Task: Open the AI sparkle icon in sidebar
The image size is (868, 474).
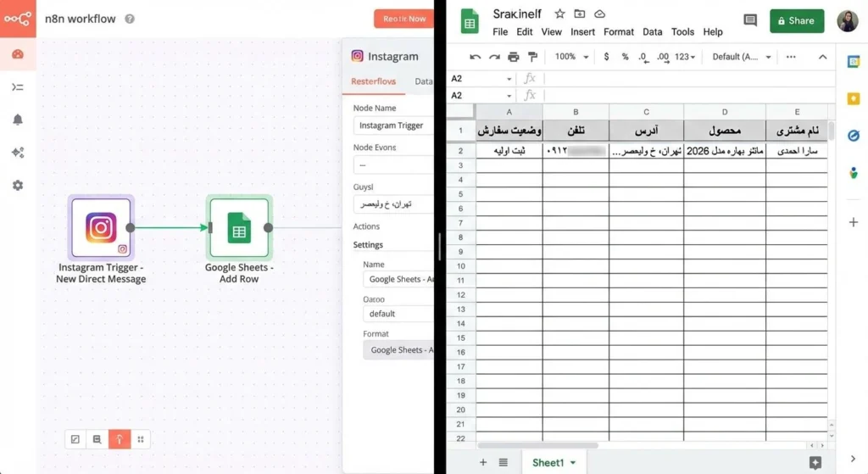Action: click(18, 153)
